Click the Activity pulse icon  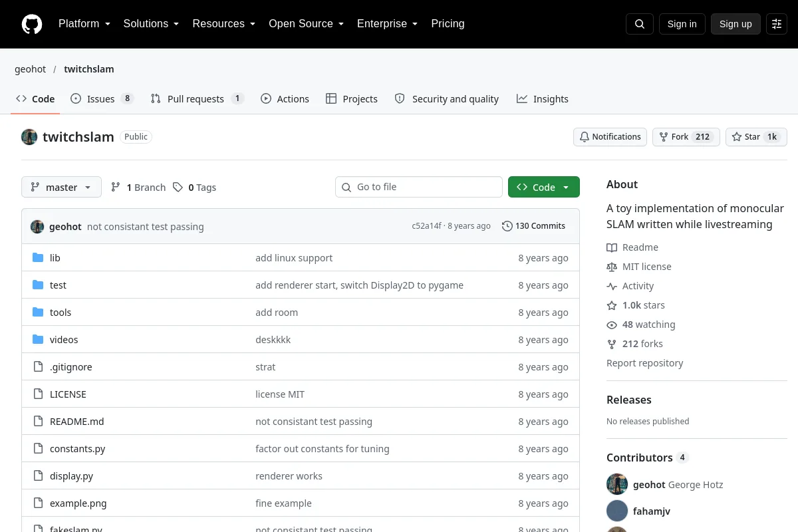tap(612, 286)
